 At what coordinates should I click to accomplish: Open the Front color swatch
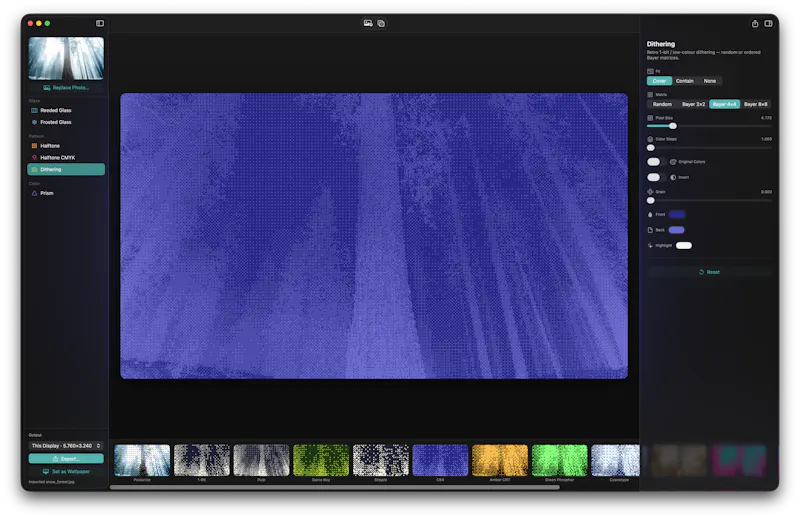[677, 214]
